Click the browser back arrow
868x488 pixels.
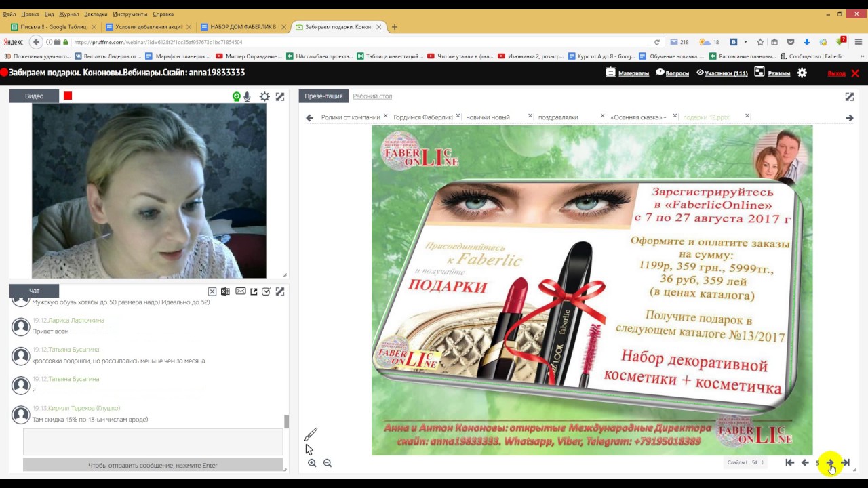click(x=37, y=42)
